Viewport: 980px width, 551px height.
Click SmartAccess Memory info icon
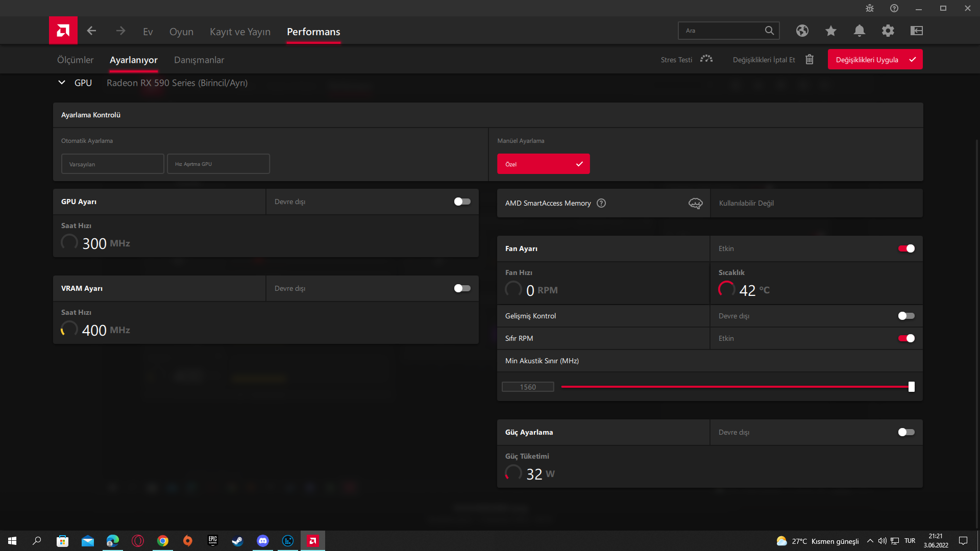point(601,203)
